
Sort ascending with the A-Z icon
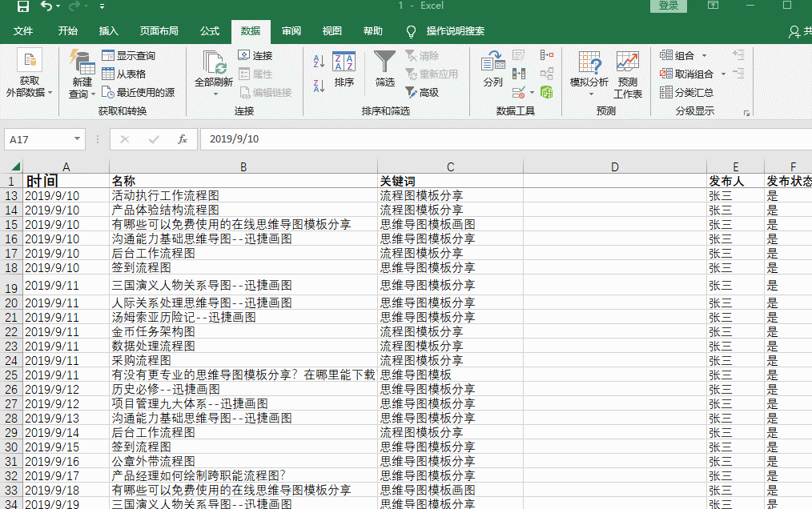(319, 62)
